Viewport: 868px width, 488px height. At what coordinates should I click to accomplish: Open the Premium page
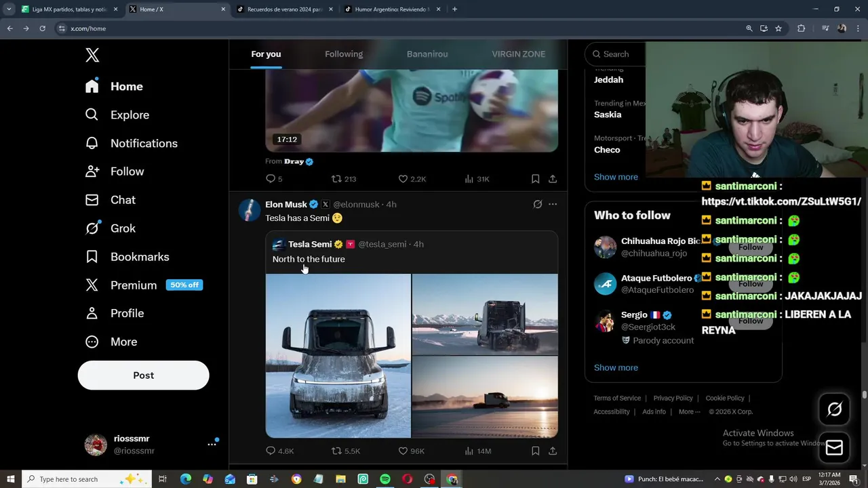[143, 285]
